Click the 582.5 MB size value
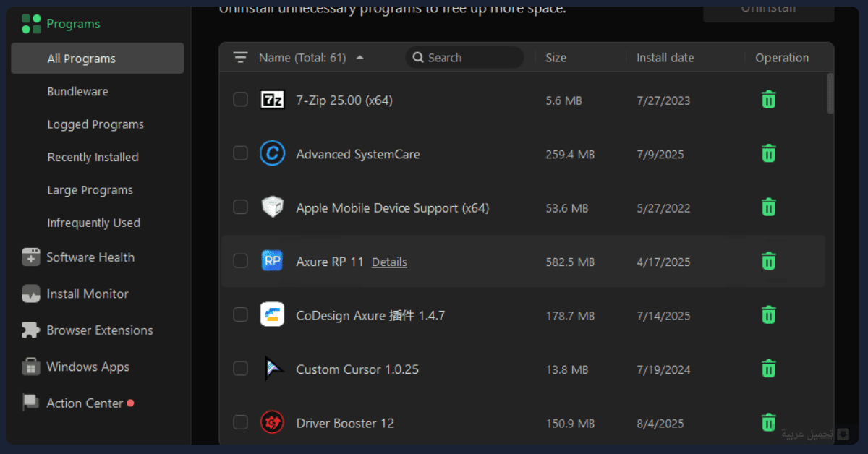This screenshot has width=868, height=454. (570, 262)
